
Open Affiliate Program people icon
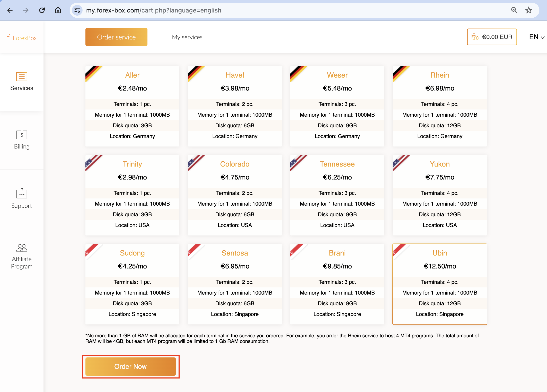tap(22, 248)
